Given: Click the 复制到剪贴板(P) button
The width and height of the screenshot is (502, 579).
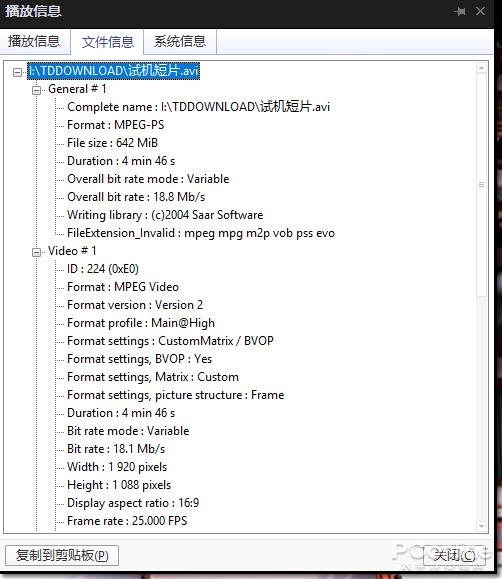Looking at the screenshot, I should click(62, 555).
